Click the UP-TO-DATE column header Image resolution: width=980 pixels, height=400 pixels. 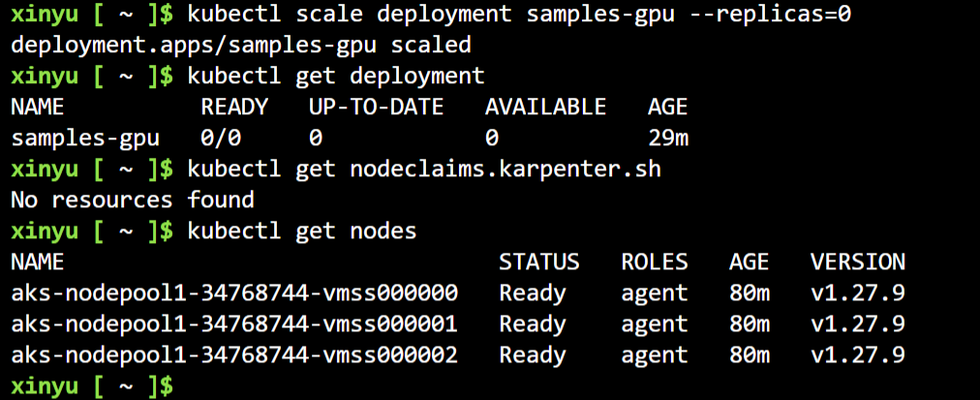click(376, 107)
